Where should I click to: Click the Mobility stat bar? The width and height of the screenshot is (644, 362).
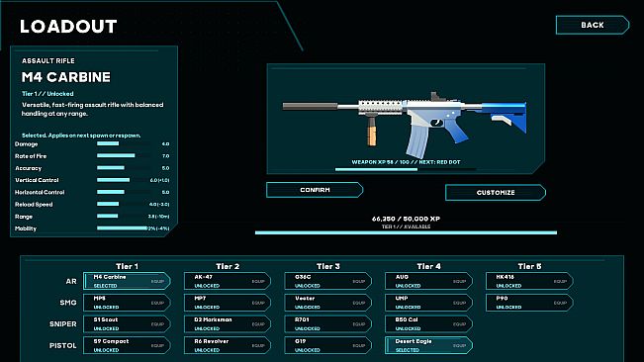[123, 228]
